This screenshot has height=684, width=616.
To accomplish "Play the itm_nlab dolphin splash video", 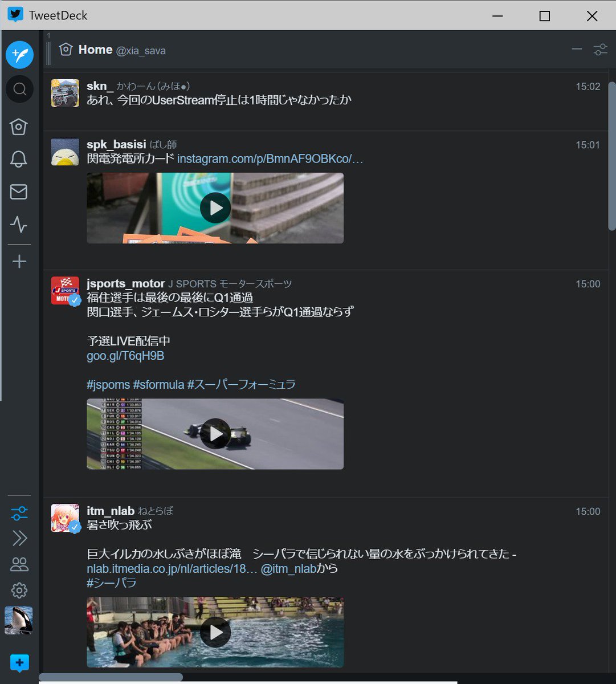I will point(215,632).
